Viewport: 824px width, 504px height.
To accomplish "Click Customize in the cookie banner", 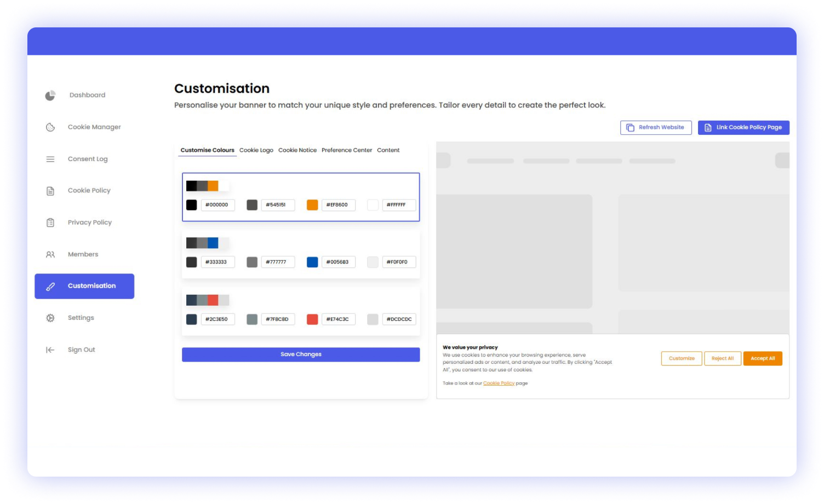I will [x=682, y=358].
